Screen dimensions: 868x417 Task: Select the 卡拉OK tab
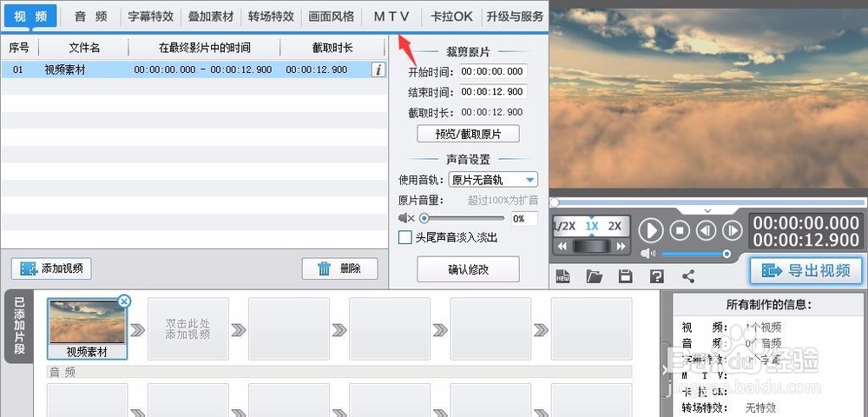coord(451,17)
